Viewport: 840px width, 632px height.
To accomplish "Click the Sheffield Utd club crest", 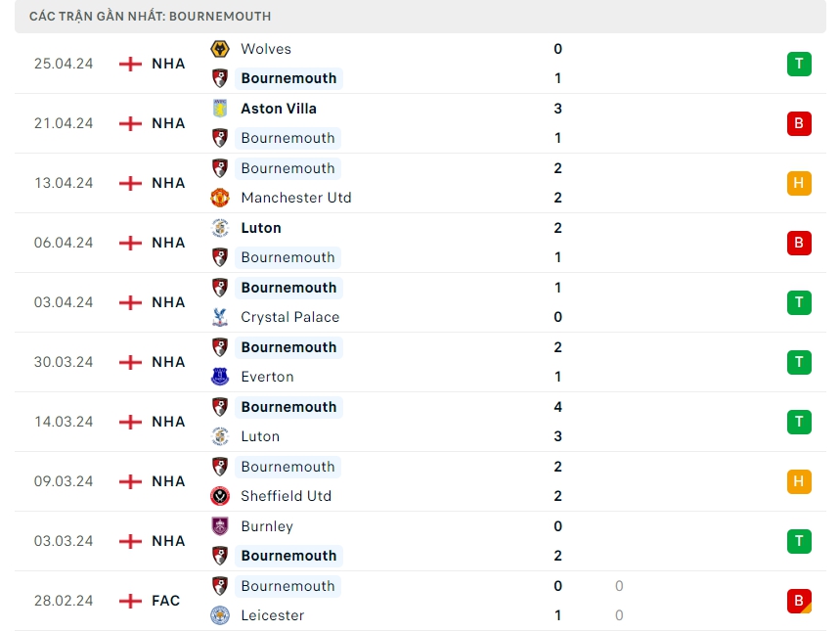I will click(x=220, y=496).
